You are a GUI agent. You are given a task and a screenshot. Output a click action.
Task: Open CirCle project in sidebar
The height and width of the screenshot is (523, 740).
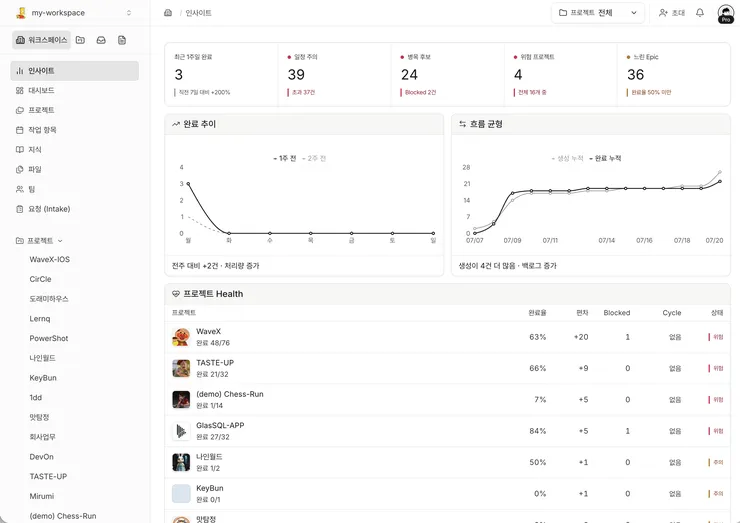point(40,279)
